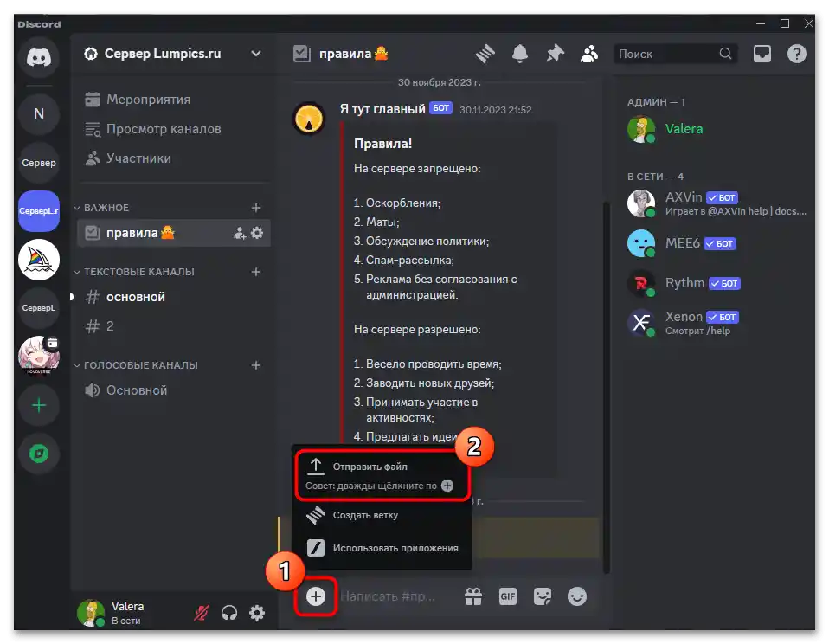Click the Поиск search field

coord(675,54)
